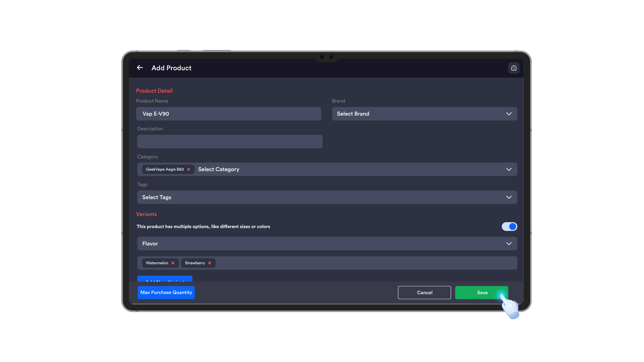Image resolution: width=644 pixels, height=362 pixels.
Task: Click the empty Description field
Action: [x=229, y=142]
